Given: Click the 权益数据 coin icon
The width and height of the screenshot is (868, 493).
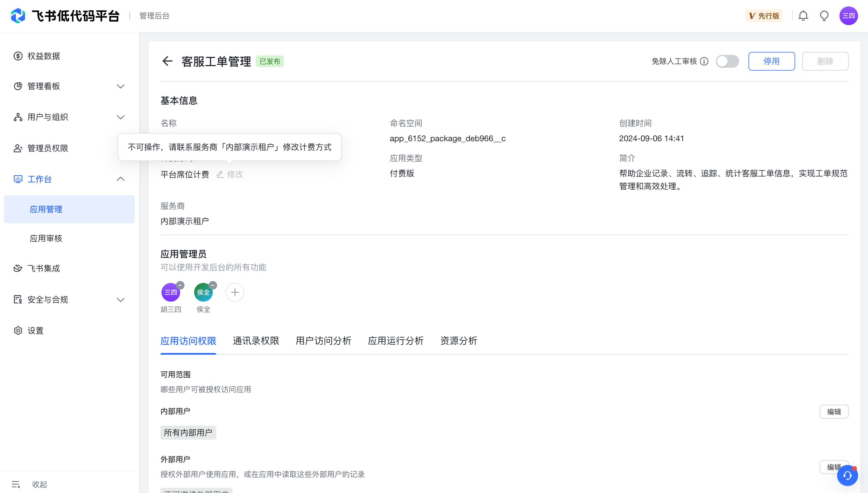Looking at the screenshot, I should [18, 56].
